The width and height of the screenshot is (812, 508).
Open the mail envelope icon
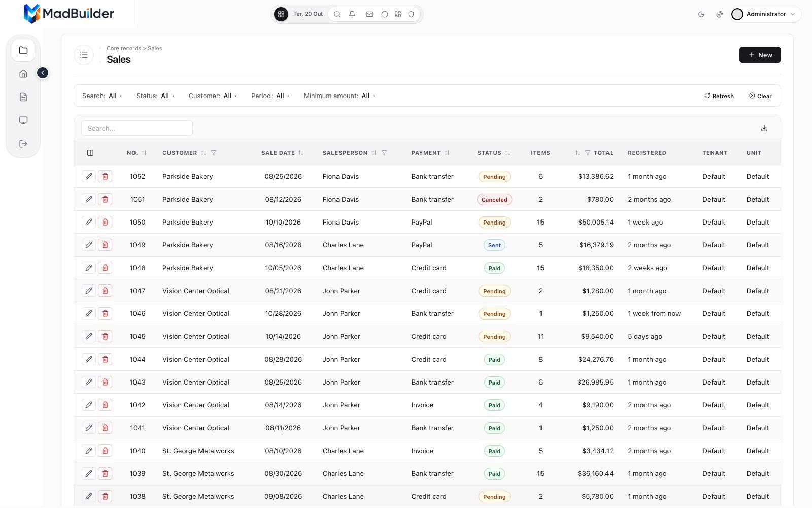pos(369,14)
